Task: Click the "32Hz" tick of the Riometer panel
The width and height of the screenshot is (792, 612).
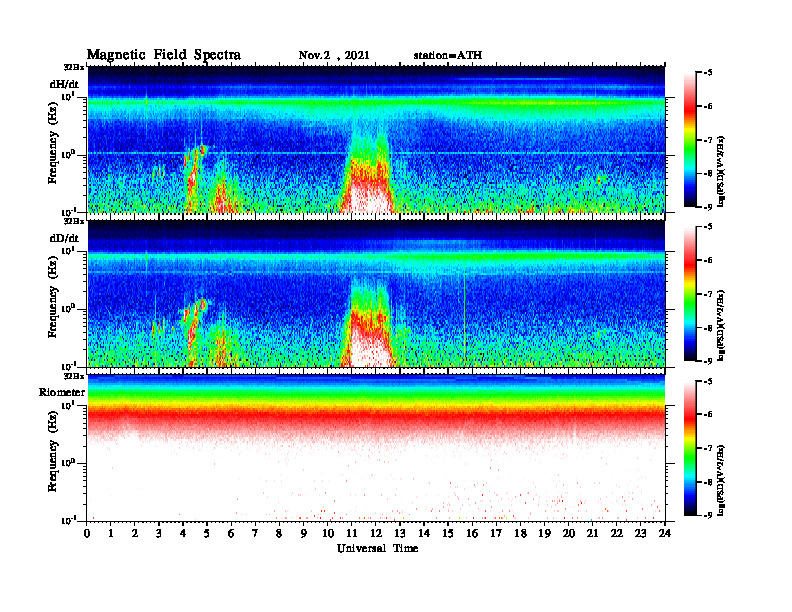Action: 74,376
